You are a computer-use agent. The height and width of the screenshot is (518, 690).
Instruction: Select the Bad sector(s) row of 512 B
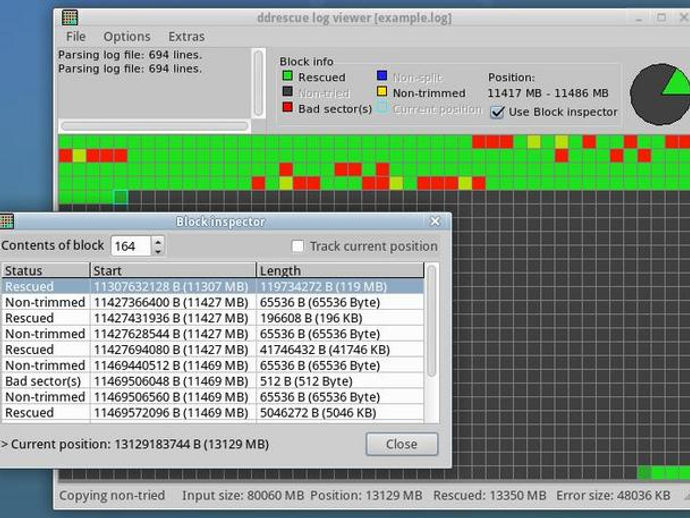point(213,382)
